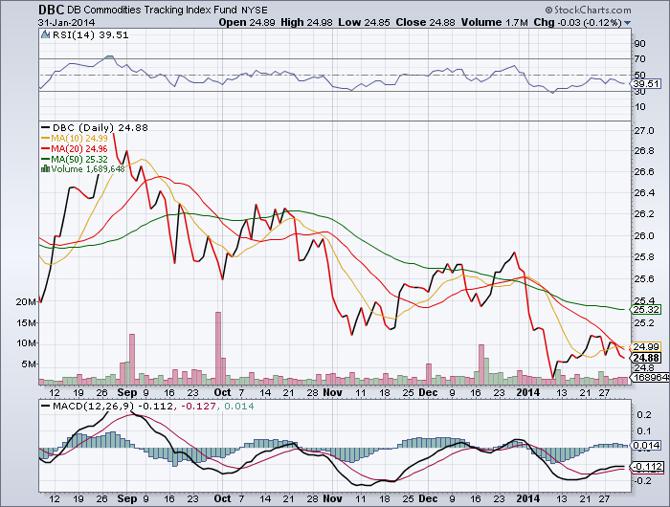Click the 31-Jan-2014 date label

coord(66,22)
